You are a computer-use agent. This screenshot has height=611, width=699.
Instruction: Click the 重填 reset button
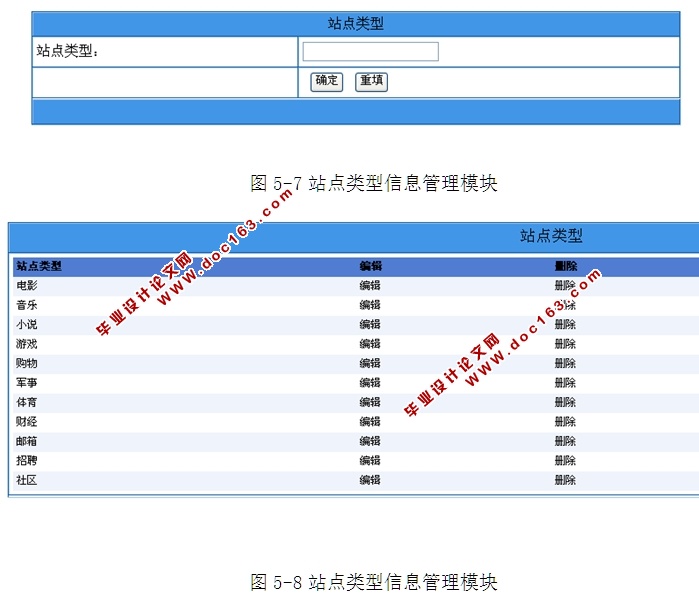(x=371, y=82)
